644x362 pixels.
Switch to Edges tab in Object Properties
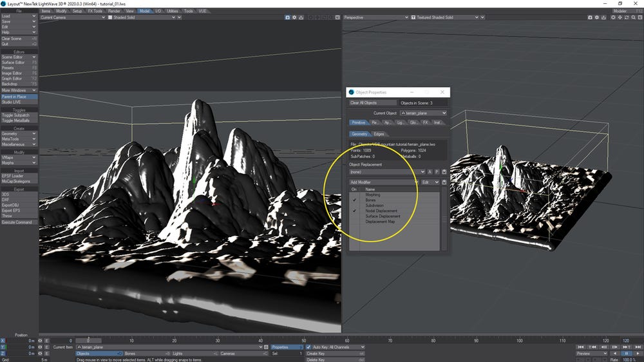(x=379, y=134)
